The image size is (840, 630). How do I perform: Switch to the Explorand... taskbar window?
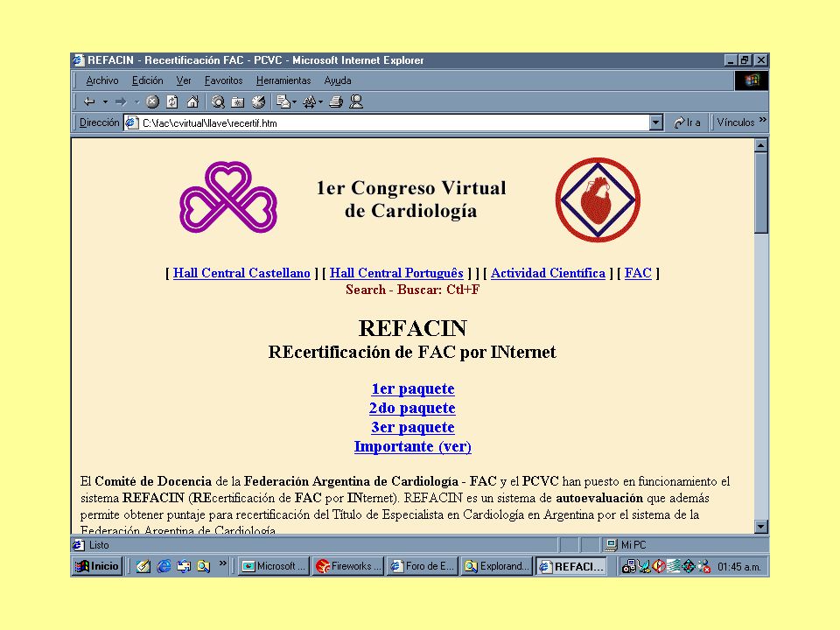(x=497, y=566)
